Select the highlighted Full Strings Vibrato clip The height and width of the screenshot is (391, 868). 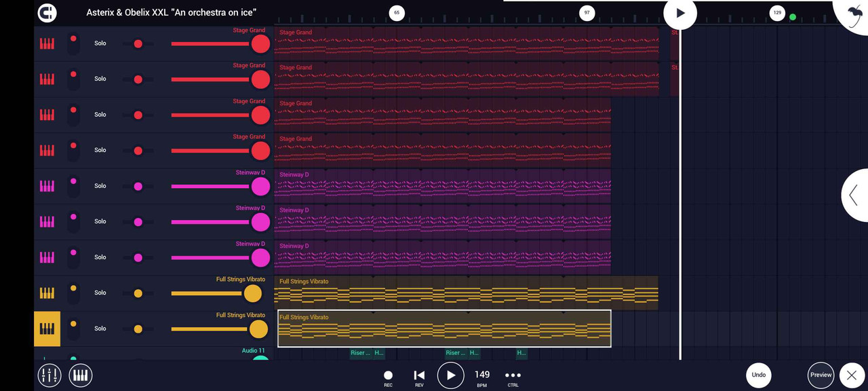tap(444, 329)
